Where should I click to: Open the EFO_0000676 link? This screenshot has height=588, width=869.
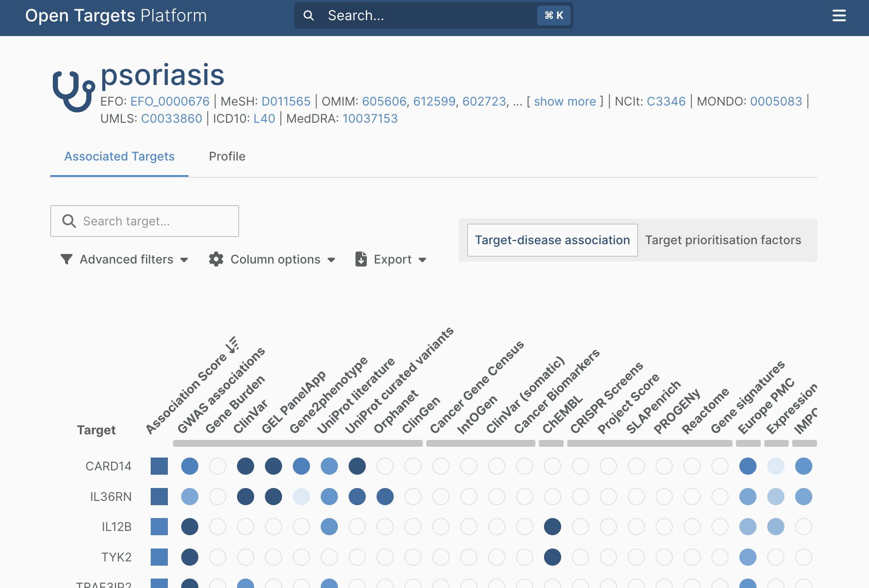tap(170, 101)
